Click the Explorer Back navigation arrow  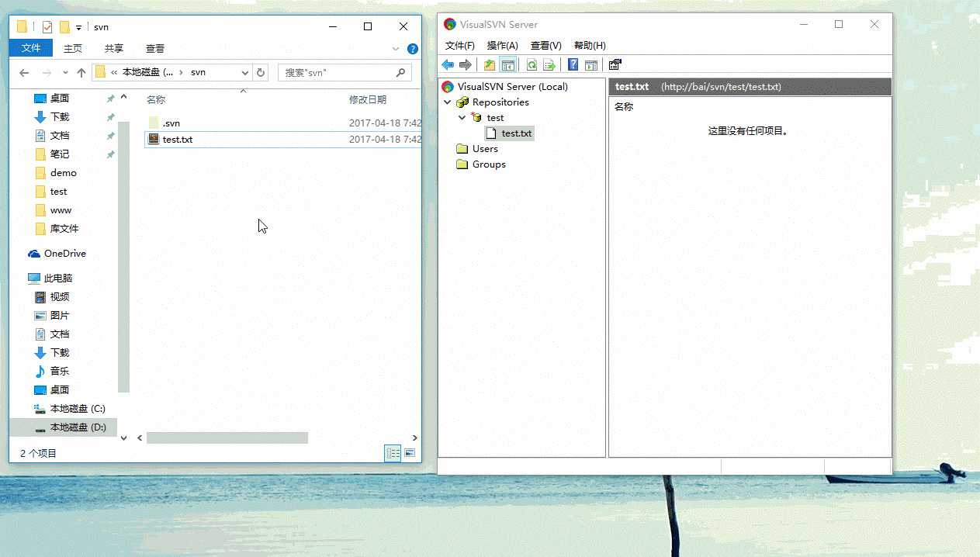coord(24,73)
